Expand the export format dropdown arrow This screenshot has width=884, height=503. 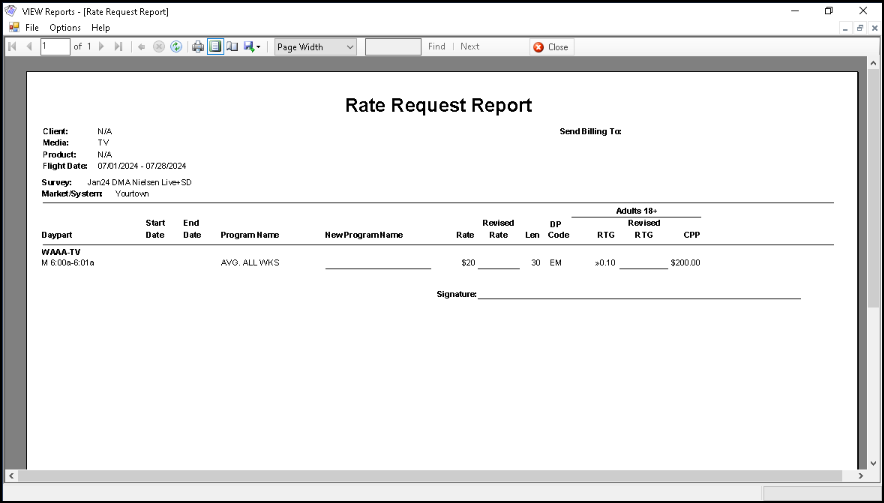[x=258, y=47]
